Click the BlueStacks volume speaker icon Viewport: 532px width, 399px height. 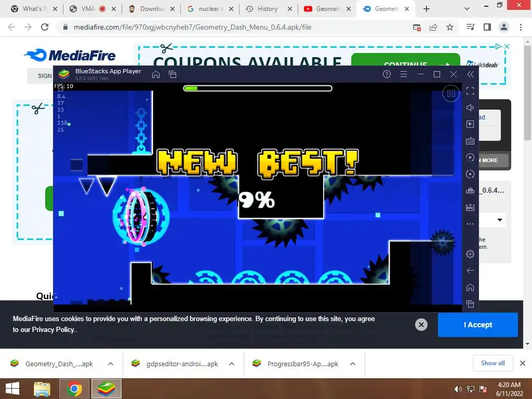tap(470, 108)
